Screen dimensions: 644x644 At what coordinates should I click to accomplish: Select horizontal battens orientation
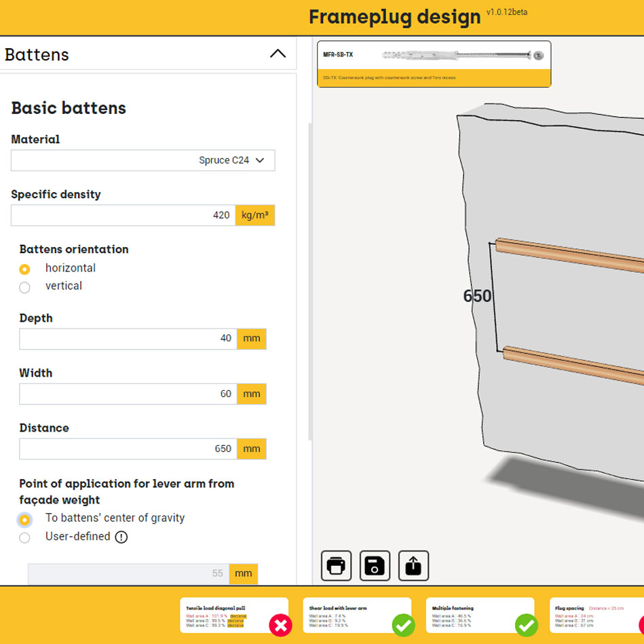pos(24,269)
